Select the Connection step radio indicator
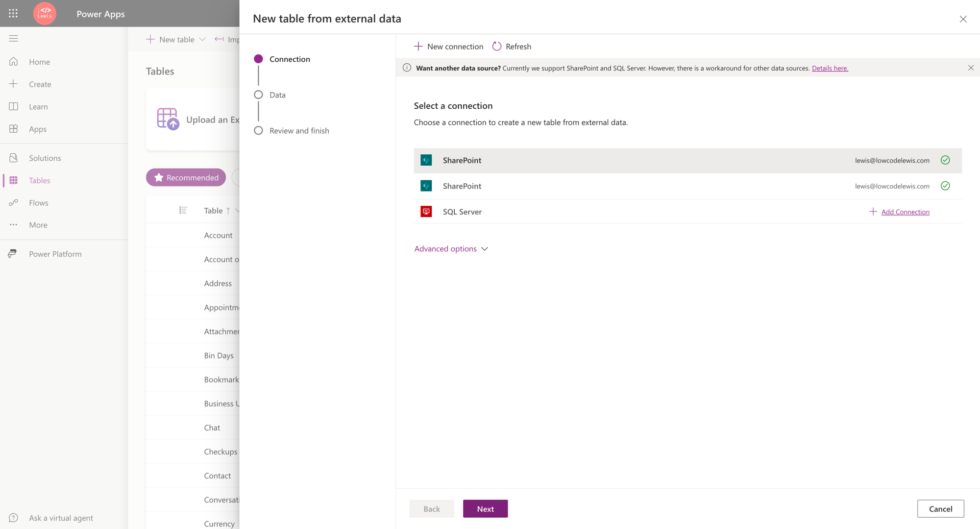The height and width of the screenshot is (529, 980). [258, 59]
